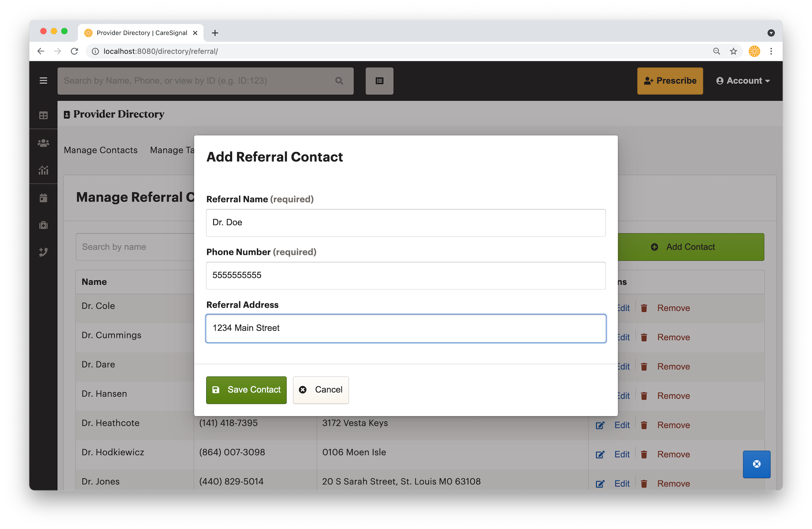Click trash icon in Dr. Cummings row
812x529 pixels.
click(644, 337)
